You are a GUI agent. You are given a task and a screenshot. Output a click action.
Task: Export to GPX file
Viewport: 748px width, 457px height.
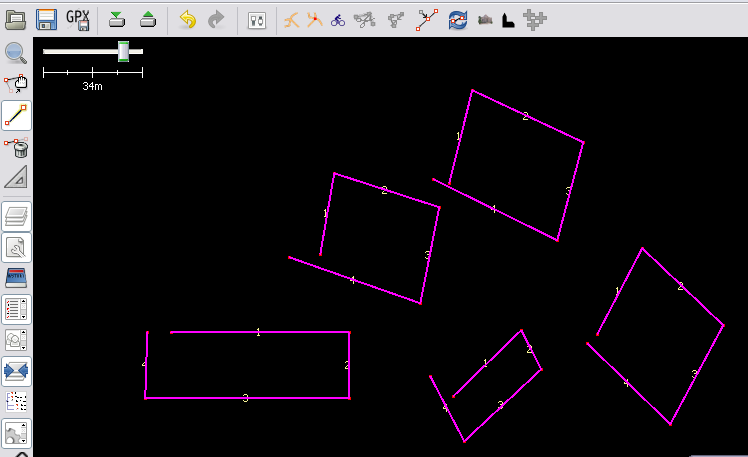point(77,19)
